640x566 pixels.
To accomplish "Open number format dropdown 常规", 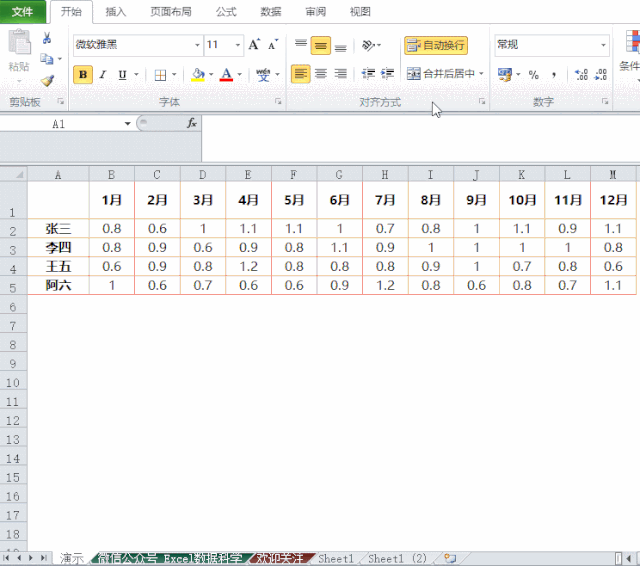I will 603,45.
